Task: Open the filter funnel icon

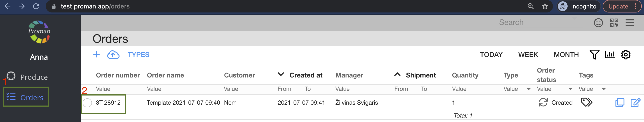Action: point(594,54)
